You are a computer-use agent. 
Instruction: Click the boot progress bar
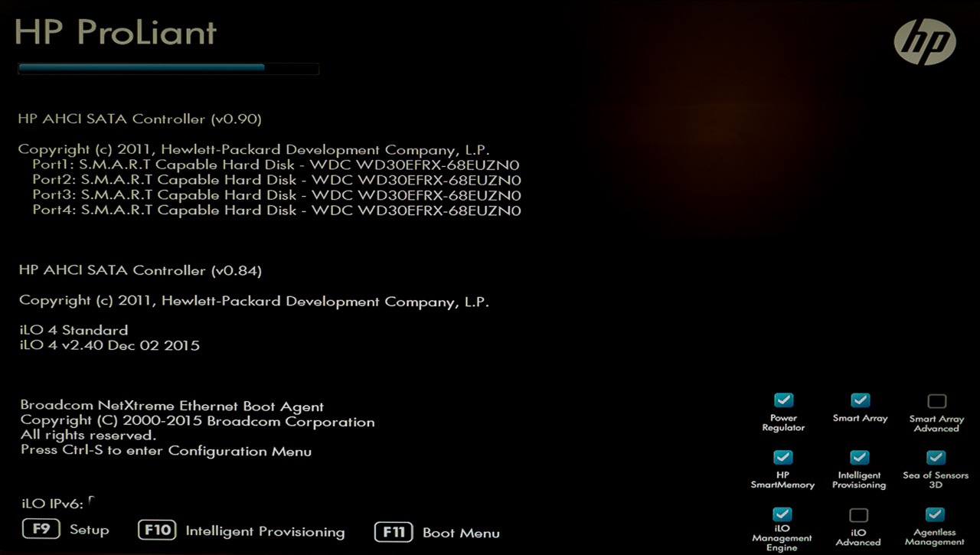point(168,69)
